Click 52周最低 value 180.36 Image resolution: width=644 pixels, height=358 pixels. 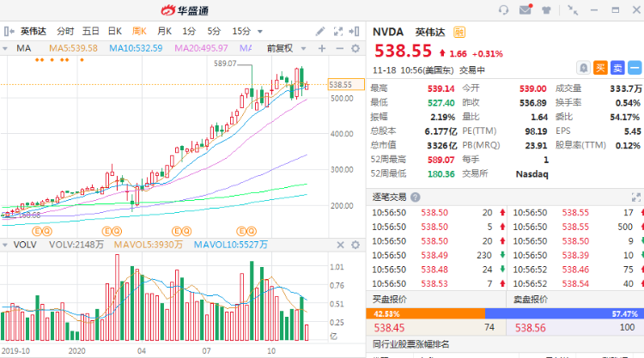click(x=441, y=174)
